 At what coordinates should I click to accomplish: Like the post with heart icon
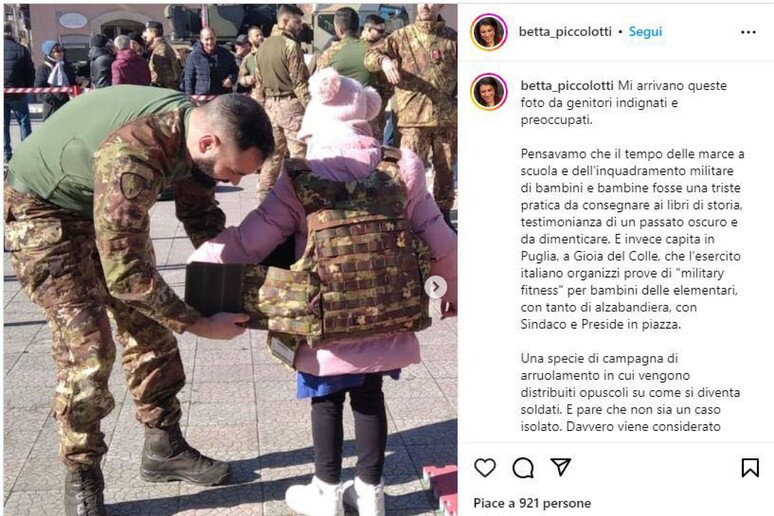pyautogui.click(x=485, y=467)
